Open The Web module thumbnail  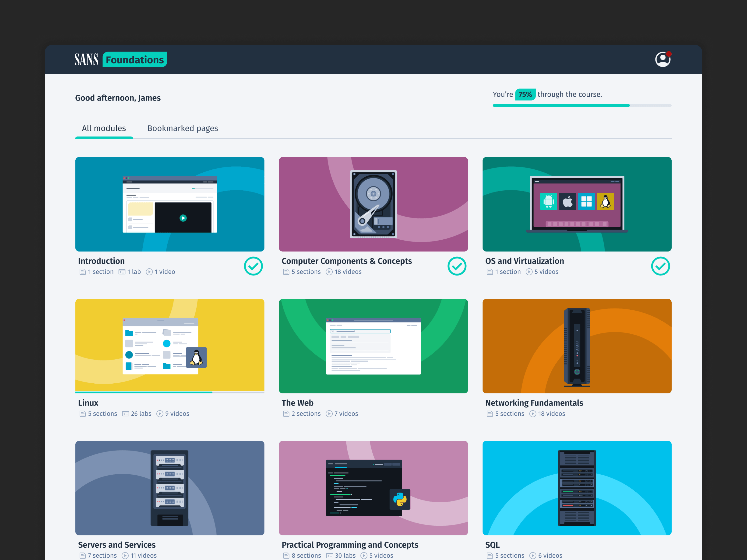(373, 346)
